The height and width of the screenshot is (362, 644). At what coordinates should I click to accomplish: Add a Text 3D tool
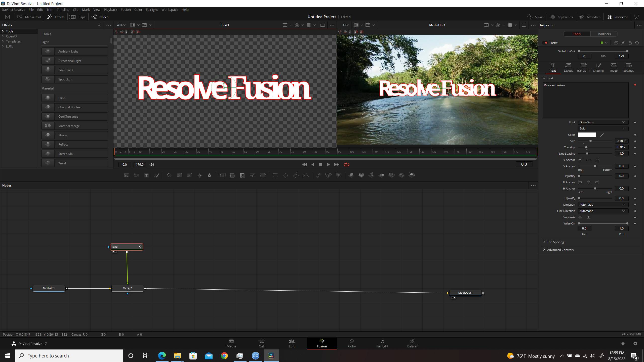tap(371, 175)
